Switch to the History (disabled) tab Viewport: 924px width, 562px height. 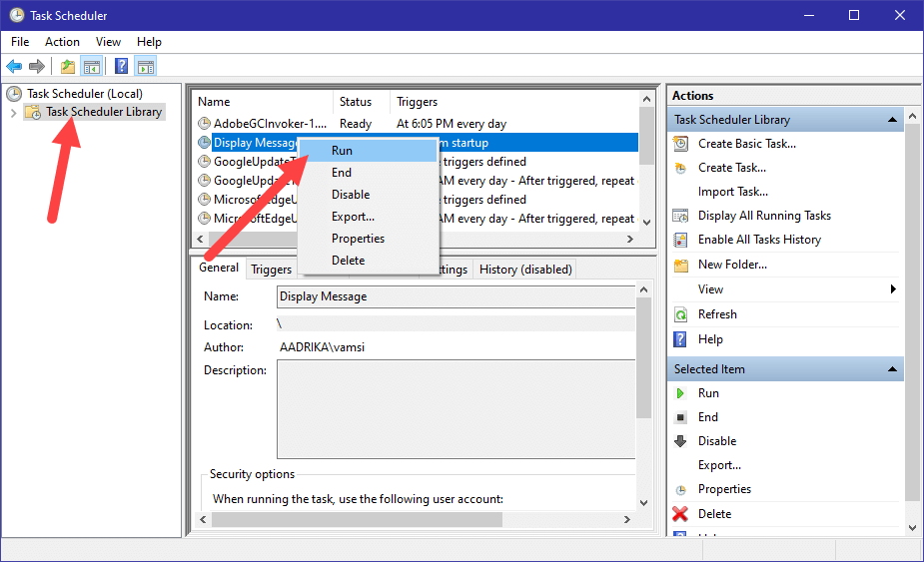(x=525, y=270)
